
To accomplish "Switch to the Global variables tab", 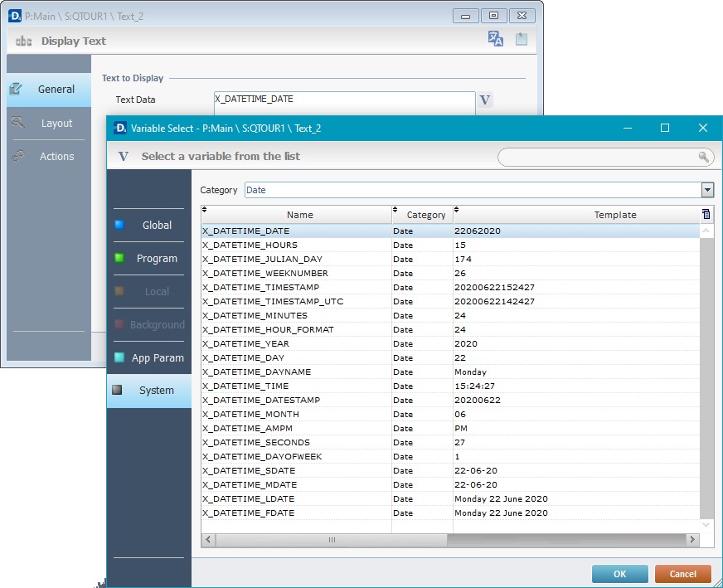I will [149, 225].
